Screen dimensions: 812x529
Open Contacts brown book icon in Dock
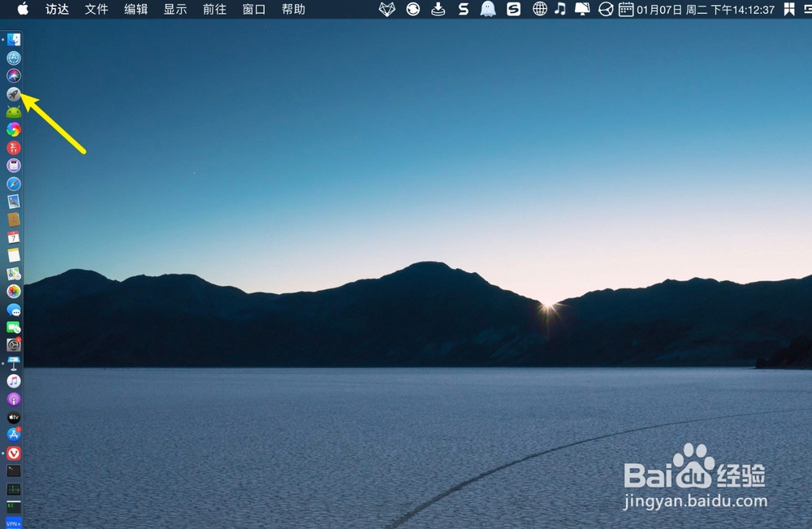point(14,219)
